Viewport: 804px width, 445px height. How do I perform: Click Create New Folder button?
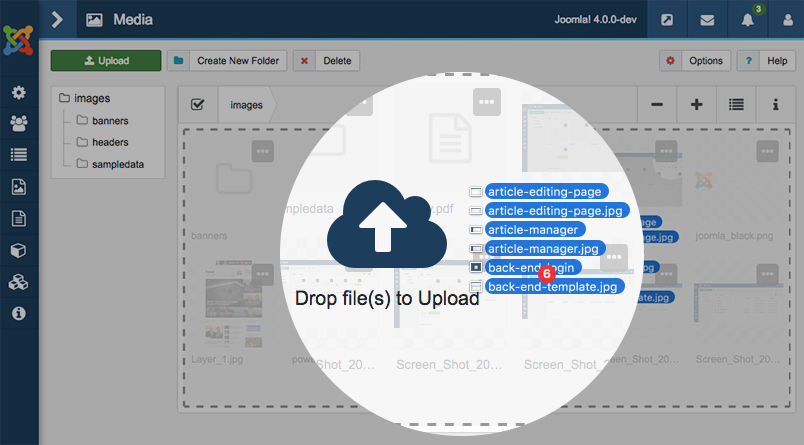click(x=227, y=60)
